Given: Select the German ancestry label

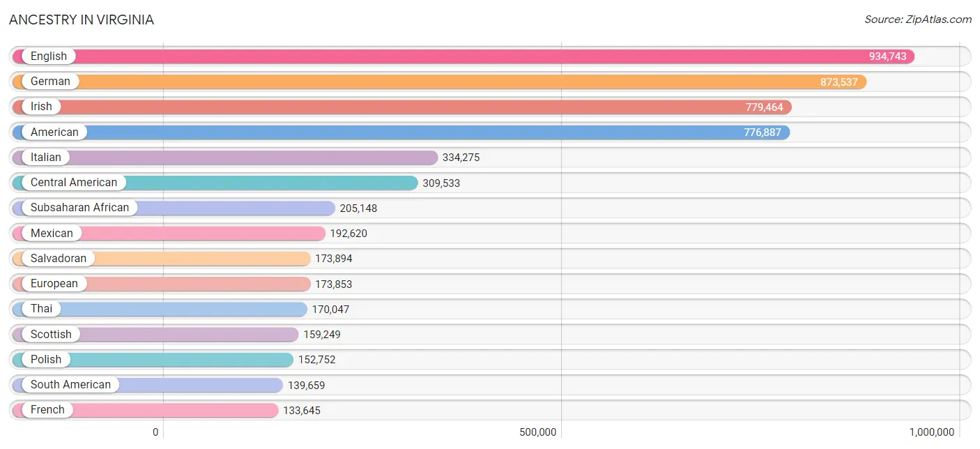Looking at the screenshot, I should tap(50, 82).
